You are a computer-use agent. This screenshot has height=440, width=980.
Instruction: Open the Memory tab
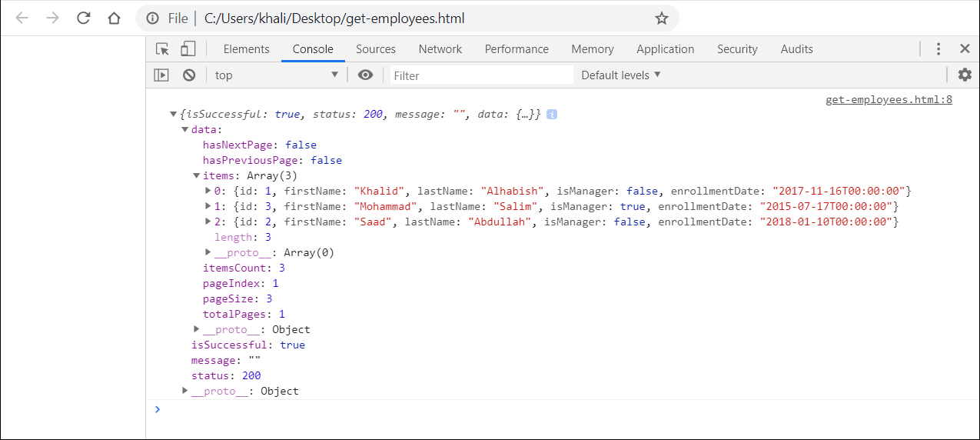pyautogui.click(x=593, y=48)
